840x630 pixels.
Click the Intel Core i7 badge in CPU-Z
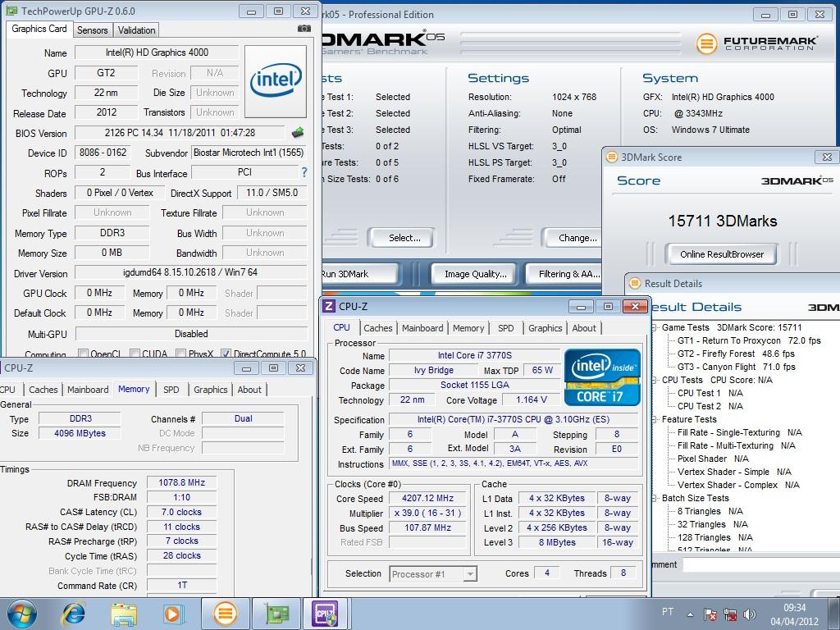pos(602,377)
